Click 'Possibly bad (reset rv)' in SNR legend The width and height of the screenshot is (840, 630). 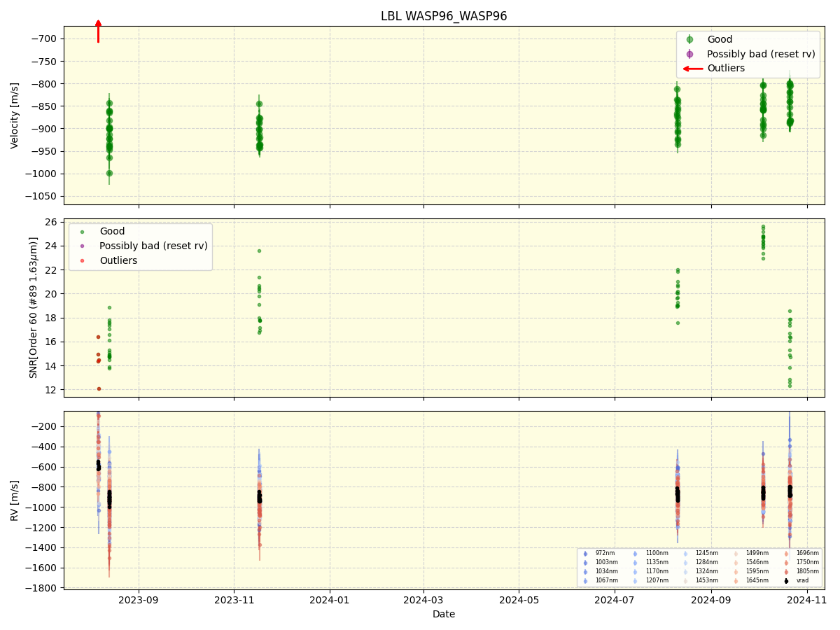click(x=153, y=246)
